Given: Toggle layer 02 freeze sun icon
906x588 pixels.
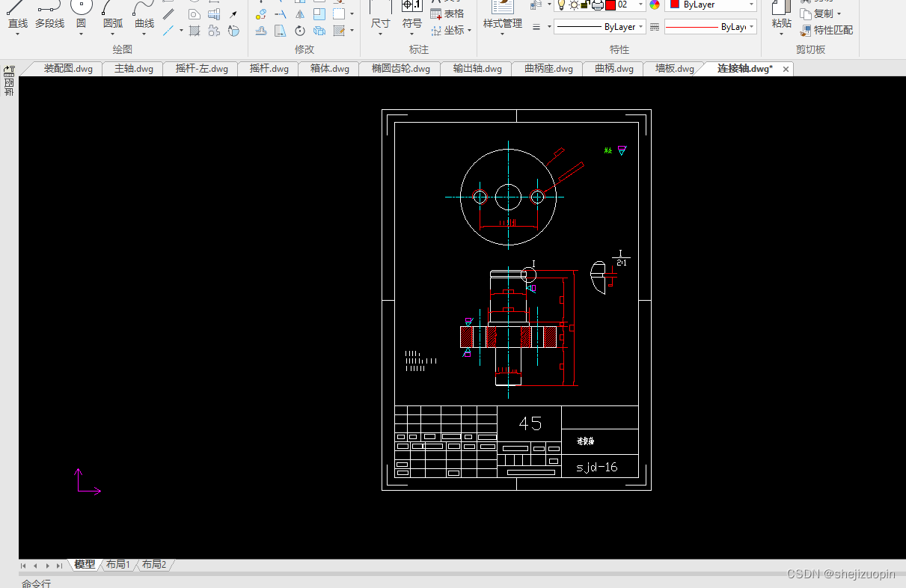Looking at the screenshot, I should click(x=574, y=4).
